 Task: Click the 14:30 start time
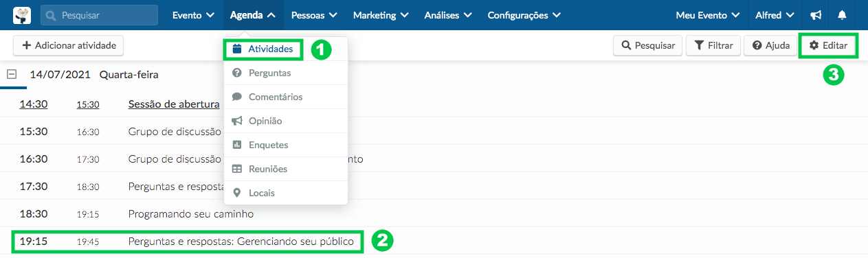coord(33,104)
